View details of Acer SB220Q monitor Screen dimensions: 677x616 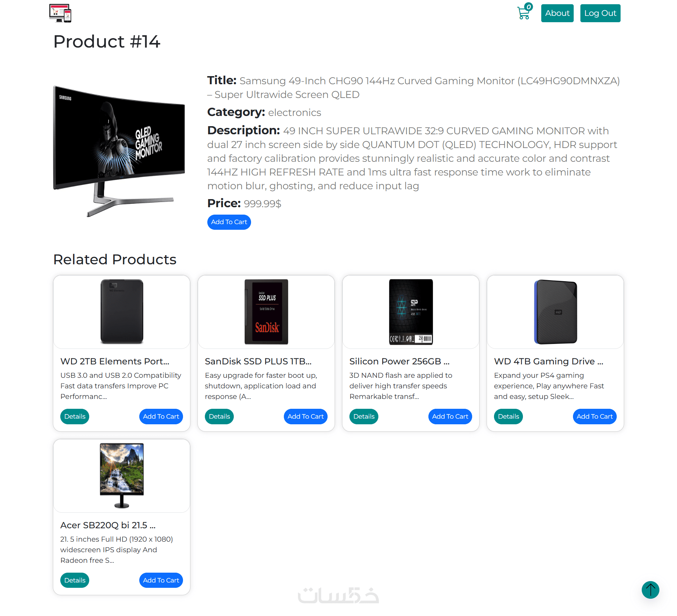[75, 580]
